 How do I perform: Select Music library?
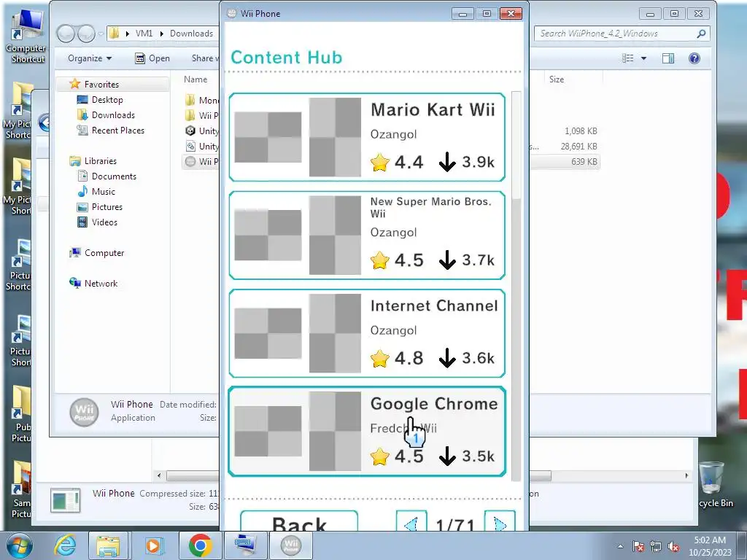point(104,192)
